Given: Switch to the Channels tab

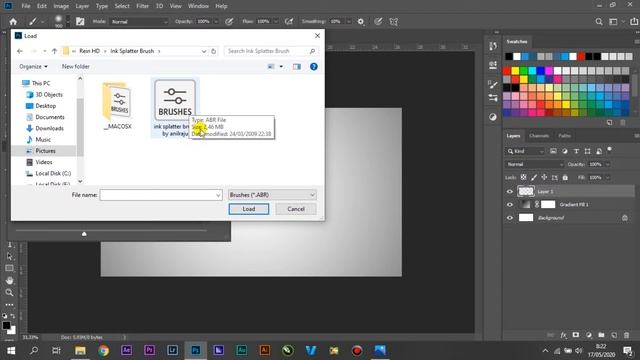Looking at the screenshot, I should click(539, 136).
